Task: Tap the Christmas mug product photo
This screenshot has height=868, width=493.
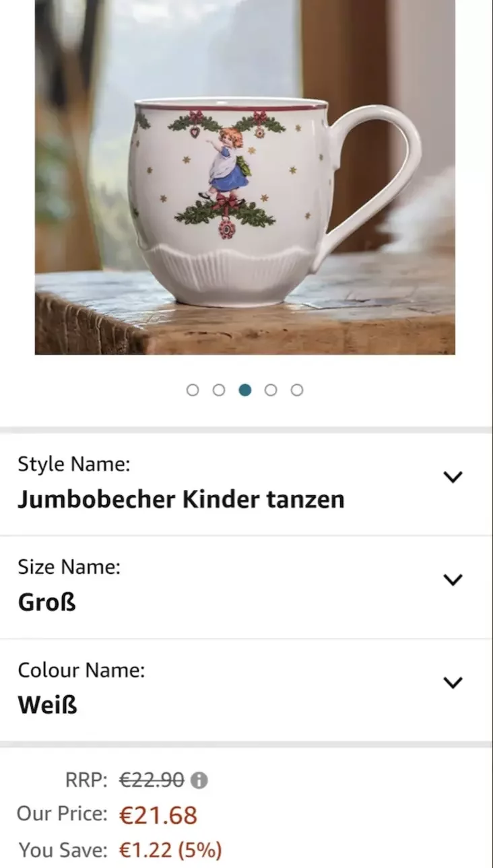Action: [245, 177]
